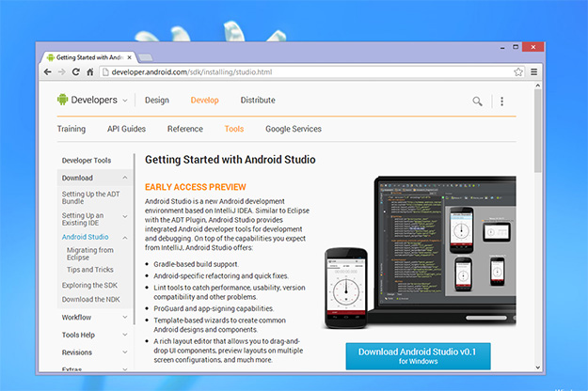
Task: Click the Android robot logo
Action: pyautogui.click(x=62, y=100)
